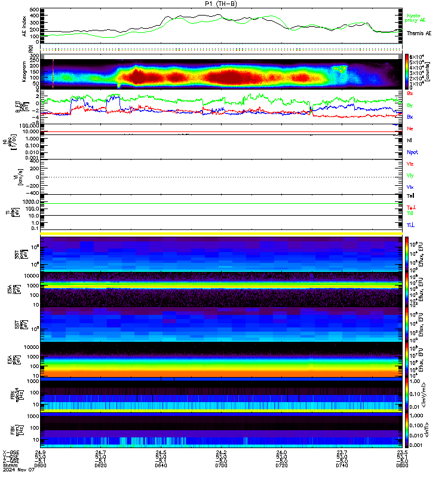Select the 'Themis AE' legend label
This screenshot has height=478, width=448.
tap(419, 33)
